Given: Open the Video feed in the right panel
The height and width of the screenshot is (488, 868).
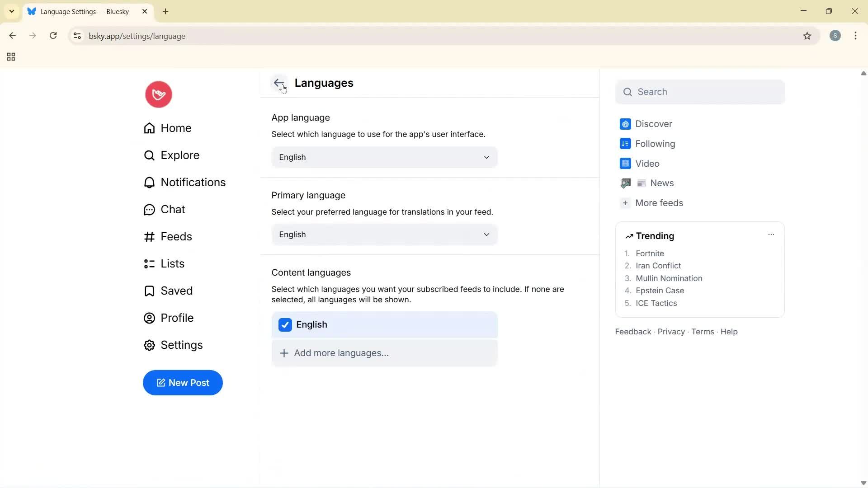Looking at the screenshot, I should 648,163.
